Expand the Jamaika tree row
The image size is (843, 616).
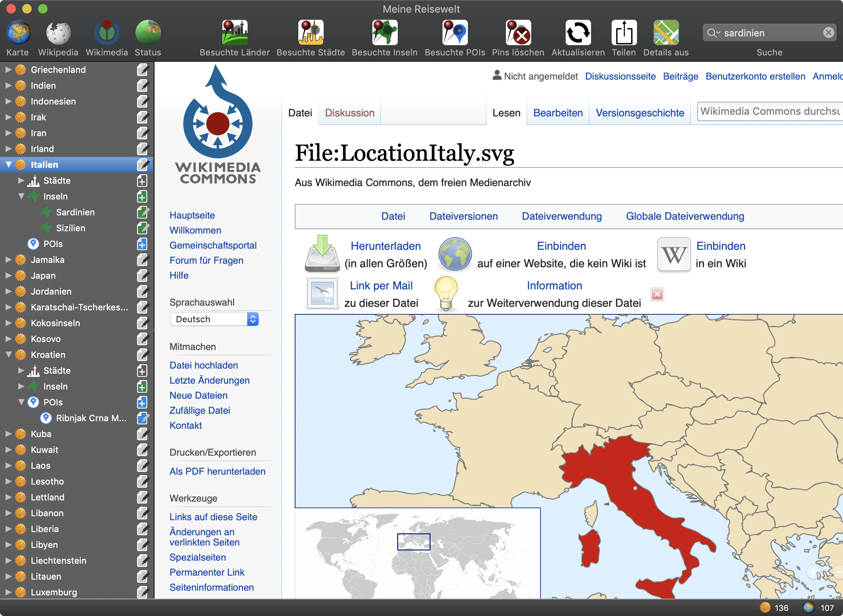(x=8, y=260)
